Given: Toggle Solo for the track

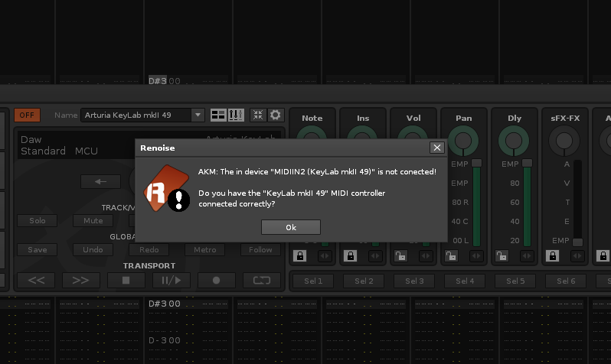Looking at the screenshot, I should [x=38, y=221].
